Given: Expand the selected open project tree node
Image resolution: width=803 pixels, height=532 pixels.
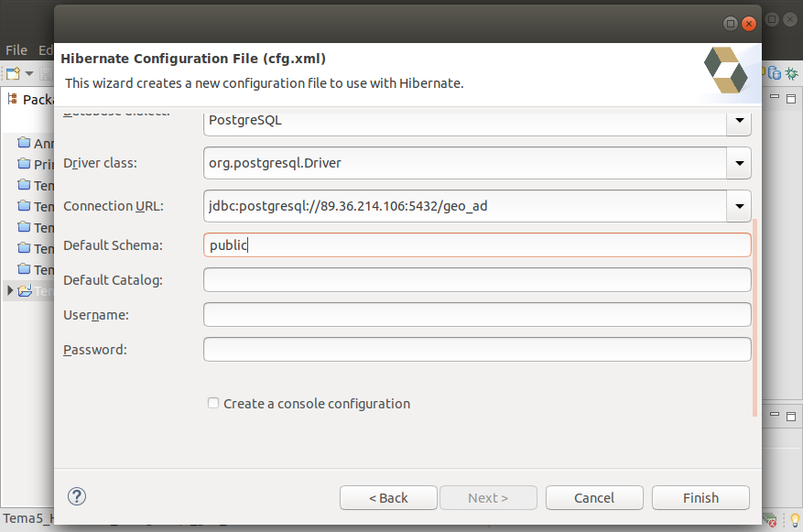Looking at the screenshot, I should [x=10, y=291].
